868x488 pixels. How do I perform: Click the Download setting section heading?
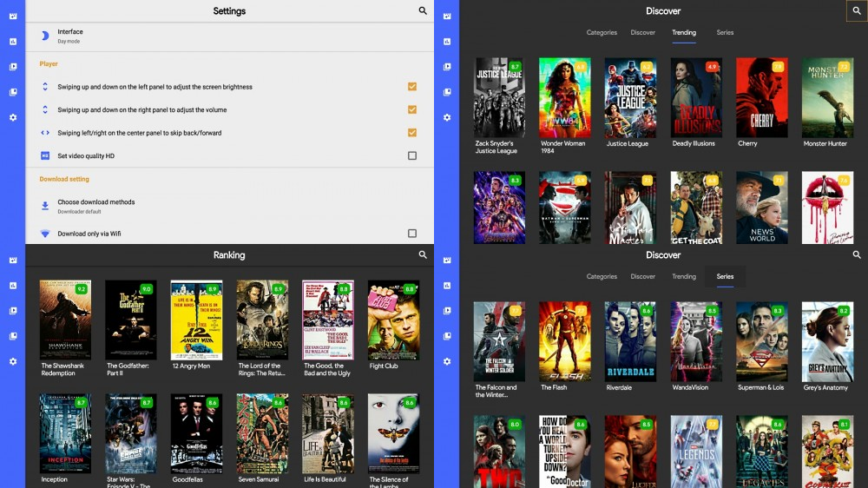(64, 179)
